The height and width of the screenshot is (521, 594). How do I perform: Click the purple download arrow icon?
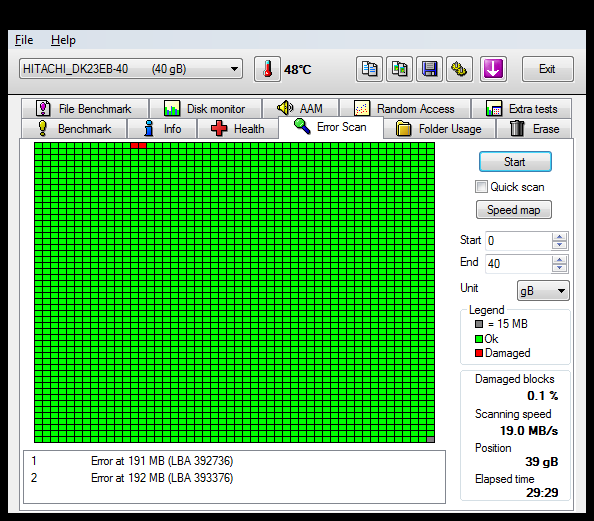pyautogui.click(x=493, y=69)
